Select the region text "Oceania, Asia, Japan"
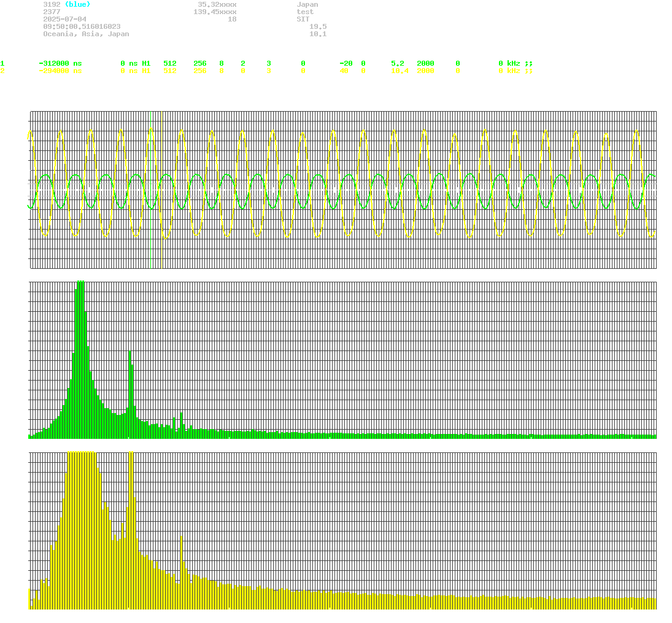Viewport: 672px width, 623px height. pos(86,34)
